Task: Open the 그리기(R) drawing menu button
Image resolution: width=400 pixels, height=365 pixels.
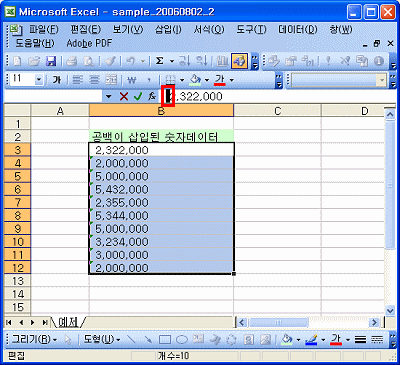Action: [x=34, y=340]
